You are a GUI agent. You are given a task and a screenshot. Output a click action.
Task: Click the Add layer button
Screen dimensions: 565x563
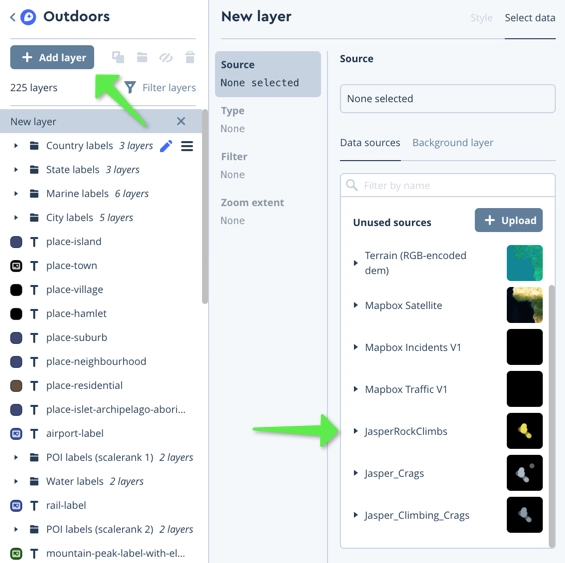tap(52, 57)
